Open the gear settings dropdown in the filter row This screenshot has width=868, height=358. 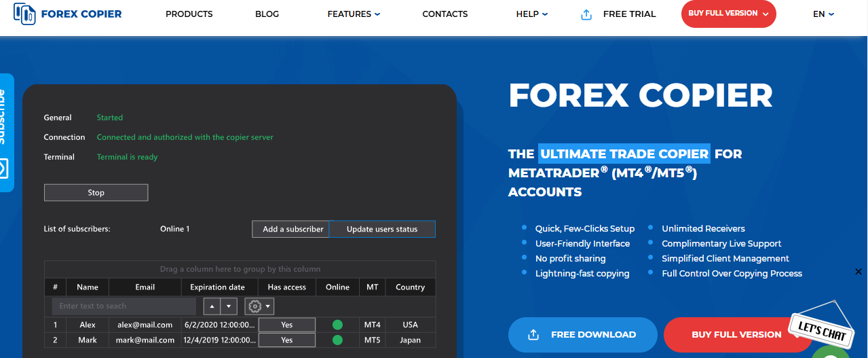point(259,306)
